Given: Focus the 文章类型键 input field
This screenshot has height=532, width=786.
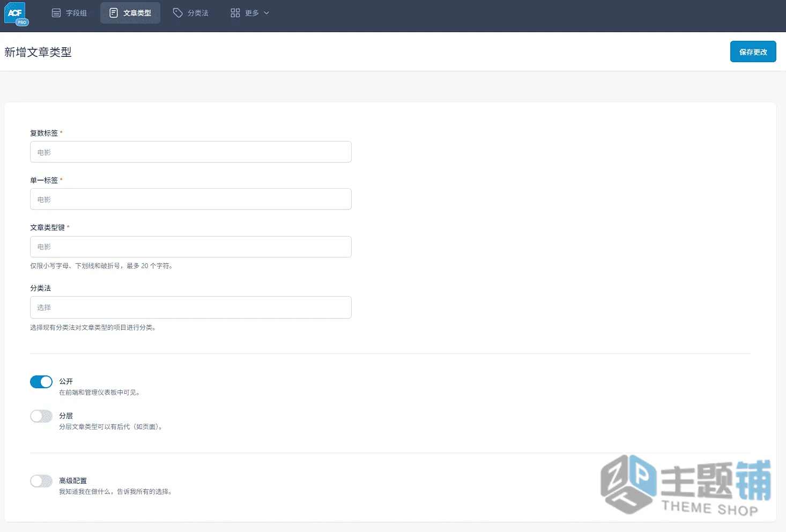Looking at the screenshot, I should (x=191, y=247).
